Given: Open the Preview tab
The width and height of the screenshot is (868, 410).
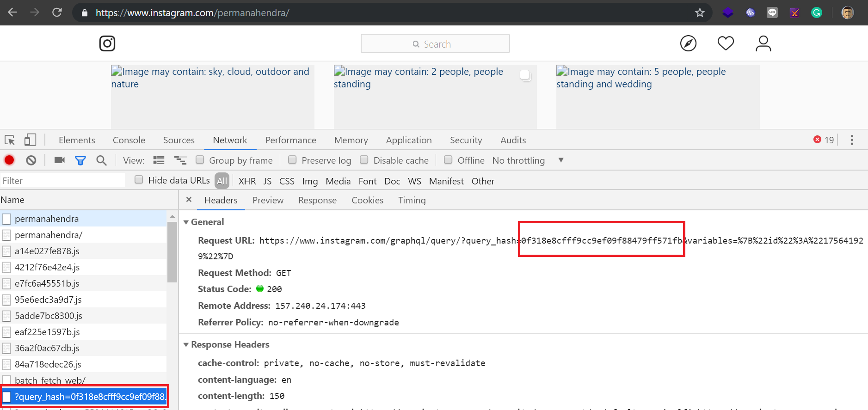Looking at the screenshot, I should click(268, 200).
